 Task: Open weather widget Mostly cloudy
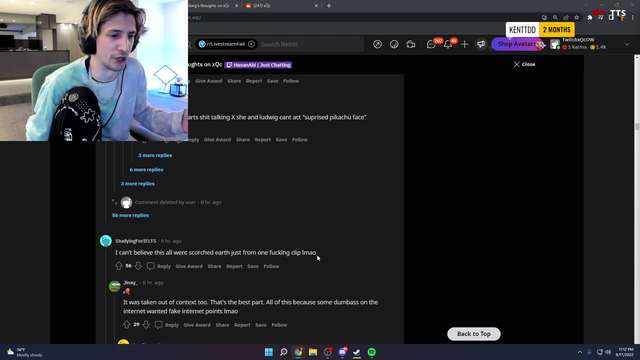pos(24,352)
